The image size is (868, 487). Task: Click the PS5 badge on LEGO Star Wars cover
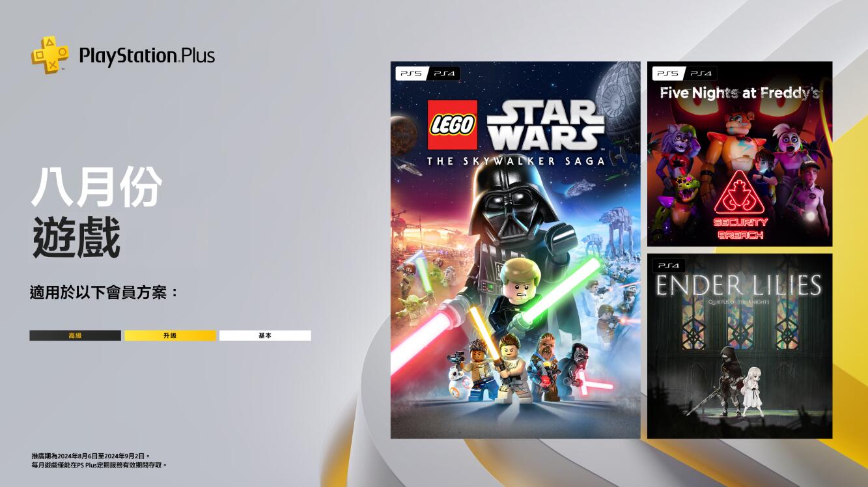[412, 74]
